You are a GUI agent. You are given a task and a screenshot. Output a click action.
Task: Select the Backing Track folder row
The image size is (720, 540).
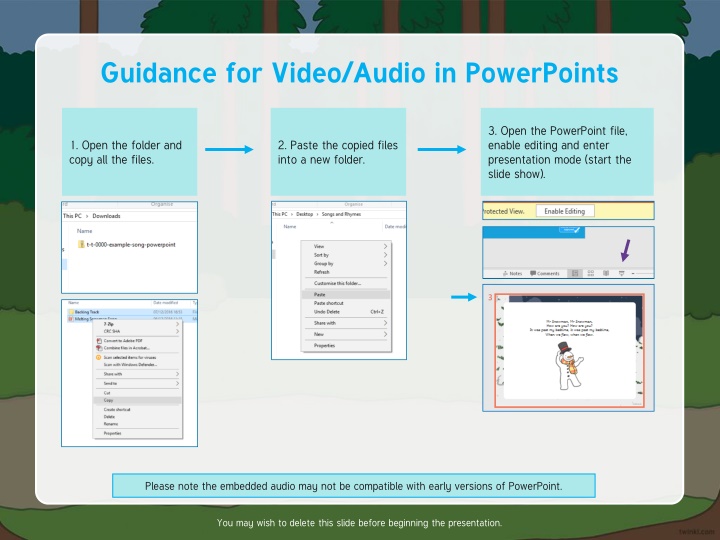pyautogui.click(x=130, y=312)
